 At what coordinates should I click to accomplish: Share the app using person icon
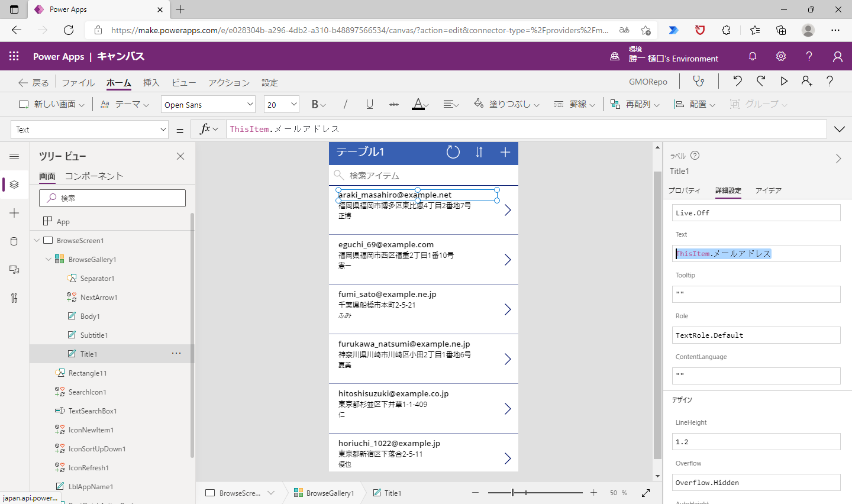coord(807,81)
